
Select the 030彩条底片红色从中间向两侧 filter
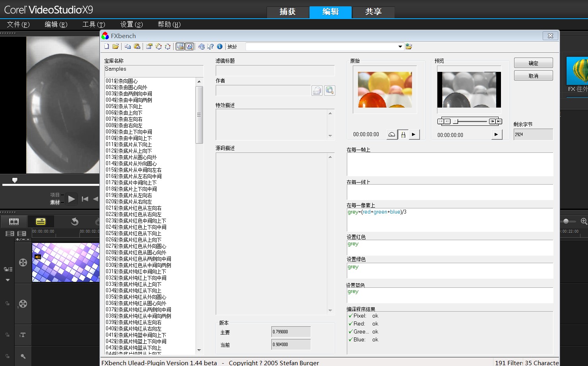(x=138, y=265)
